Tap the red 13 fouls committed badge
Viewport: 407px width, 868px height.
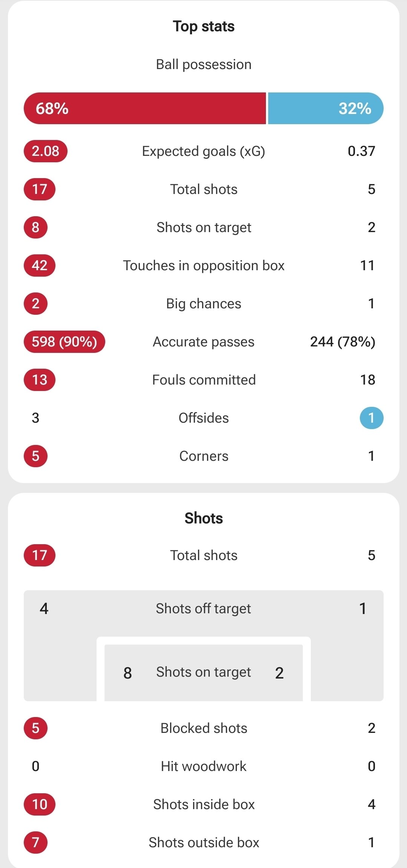(40, 380)
